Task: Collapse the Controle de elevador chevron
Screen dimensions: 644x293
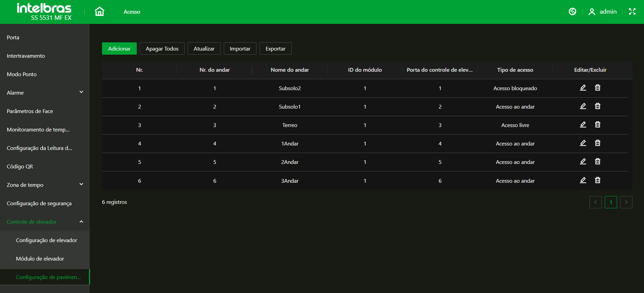Action: click(81, 222)
